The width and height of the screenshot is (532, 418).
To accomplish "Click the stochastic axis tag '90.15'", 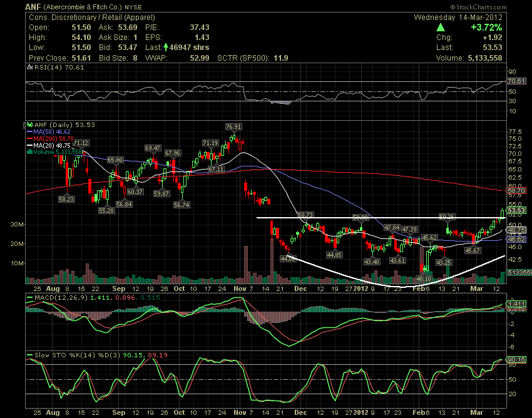I will (516, 360).
